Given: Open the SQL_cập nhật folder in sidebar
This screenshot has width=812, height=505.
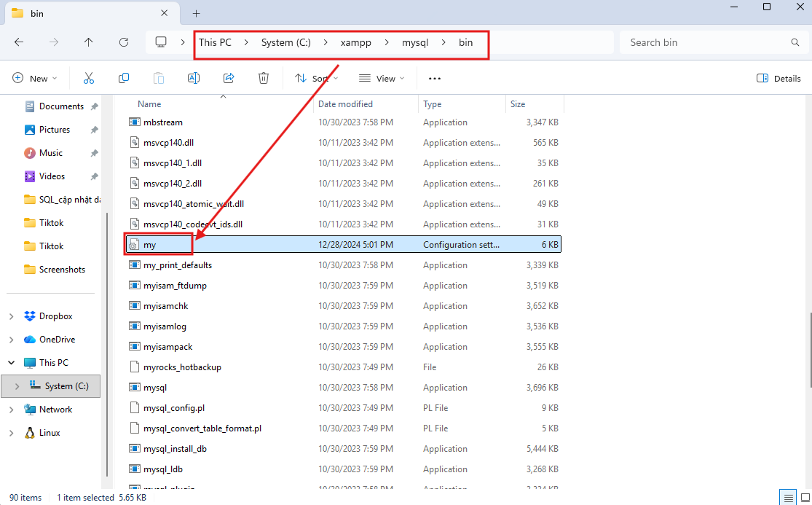Looking at the screenshot, I should click(62, 200).
